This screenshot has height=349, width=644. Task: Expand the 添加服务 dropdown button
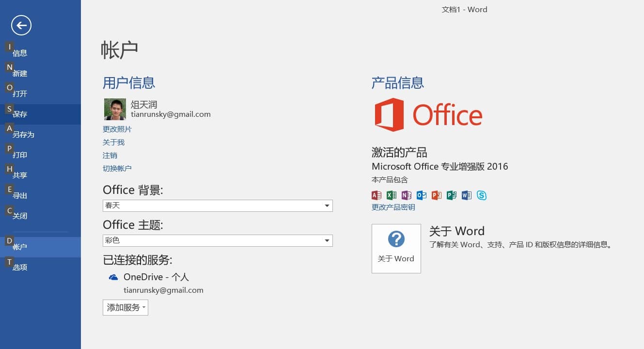(126, 307)
